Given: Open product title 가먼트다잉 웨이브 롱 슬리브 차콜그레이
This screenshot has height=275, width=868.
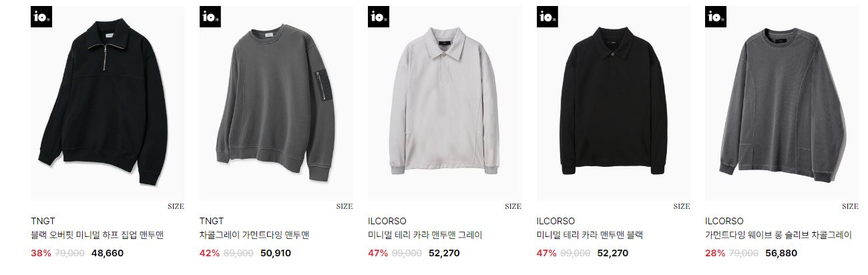Looking at the screenshot, I should [779, 235].
